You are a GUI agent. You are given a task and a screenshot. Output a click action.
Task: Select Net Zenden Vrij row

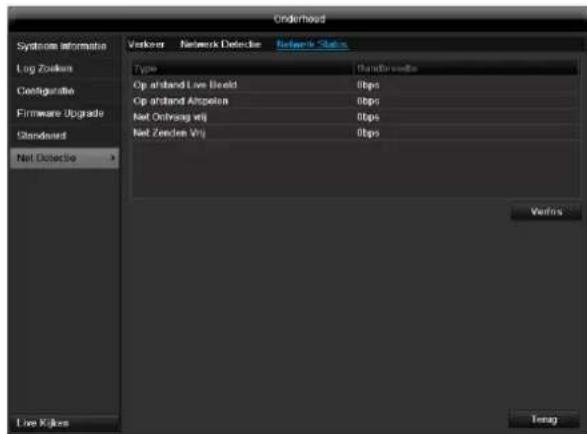[355, 133]
